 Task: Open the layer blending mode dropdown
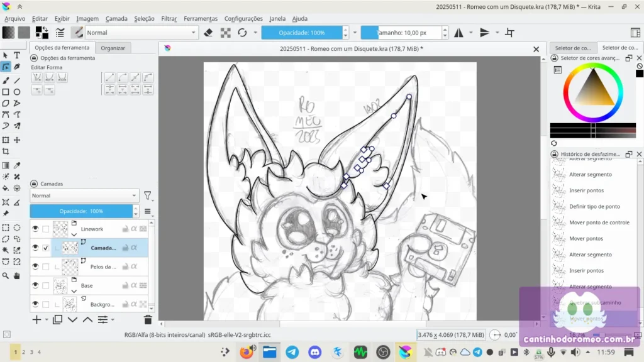(x=84, y=196)
